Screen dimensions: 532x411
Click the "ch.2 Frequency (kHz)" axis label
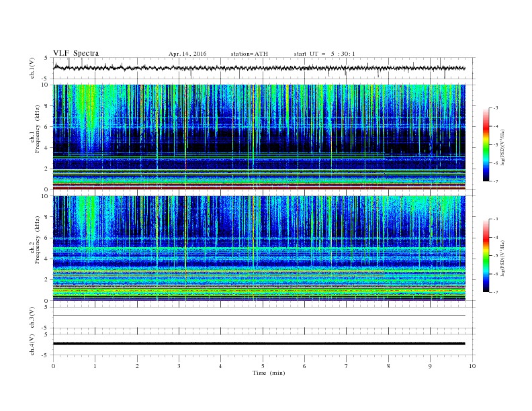tap(35, 239)
